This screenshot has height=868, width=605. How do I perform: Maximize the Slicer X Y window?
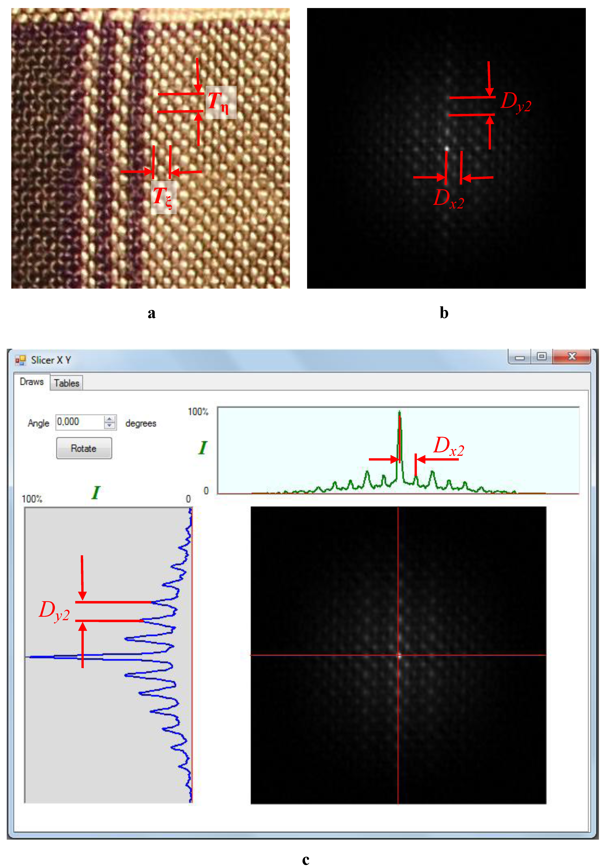pyautogui.click(x=542, y=356)
